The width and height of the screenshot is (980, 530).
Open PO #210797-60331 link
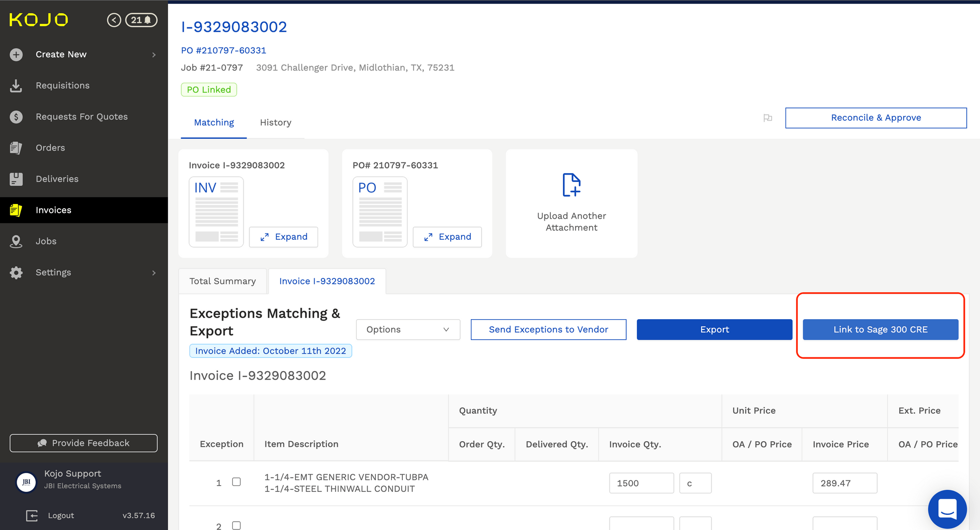223,50
